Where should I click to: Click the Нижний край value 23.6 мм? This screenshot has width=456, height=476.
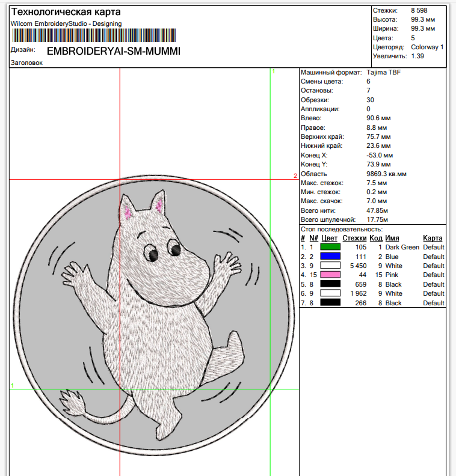[x=378, y=145]
